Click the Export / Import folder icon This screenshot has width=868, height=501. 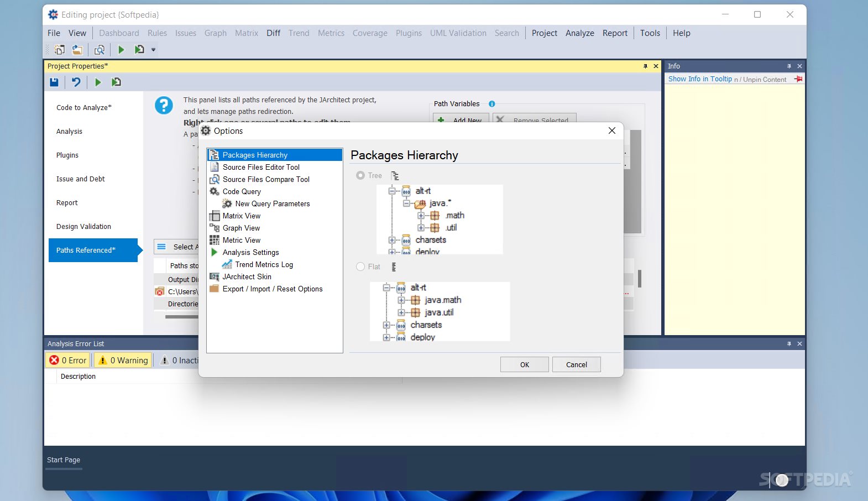tap(215, 289)
